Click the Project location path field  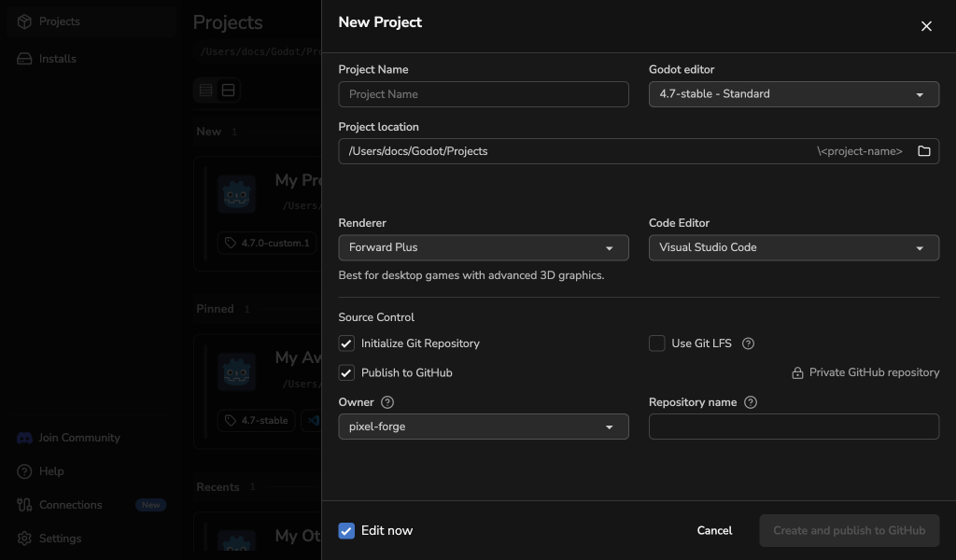[x=639, y=151]
